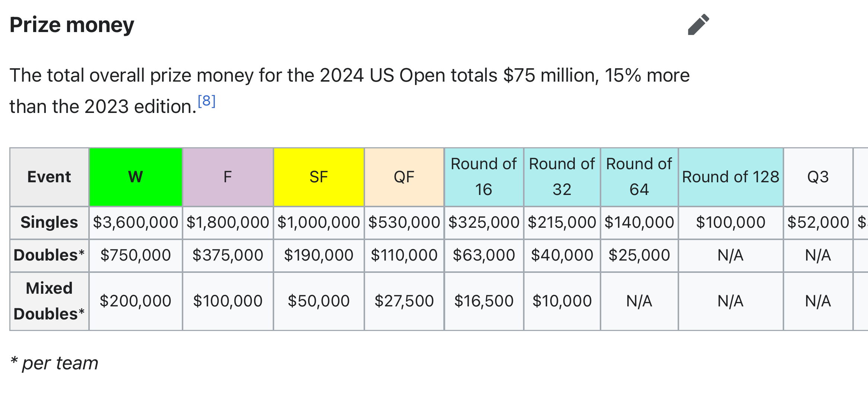
Task: Click the $200,000 mixed doubles winner cell
Action: pyautogui.click(x=136, y=301)
